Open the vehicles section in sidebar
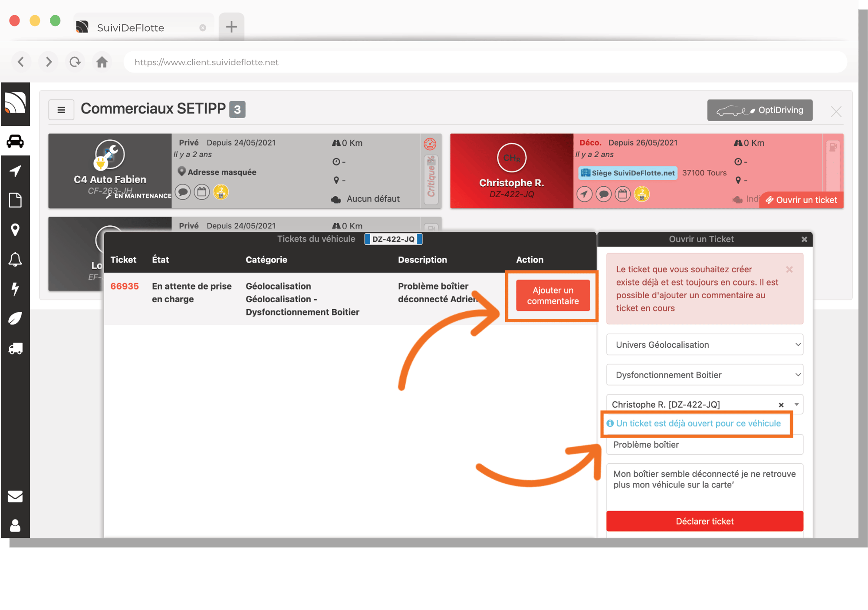 [15, 141]
